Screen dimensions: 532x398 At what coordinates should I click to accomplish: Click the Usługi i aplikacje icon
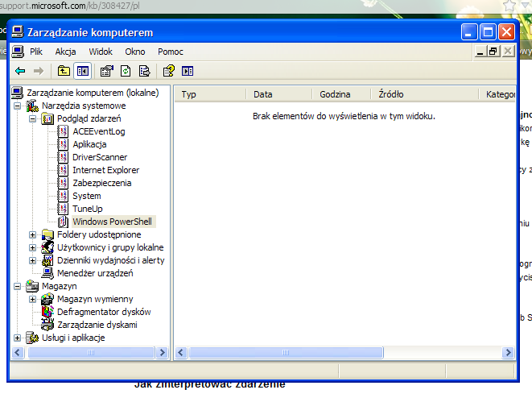(32, 338)
